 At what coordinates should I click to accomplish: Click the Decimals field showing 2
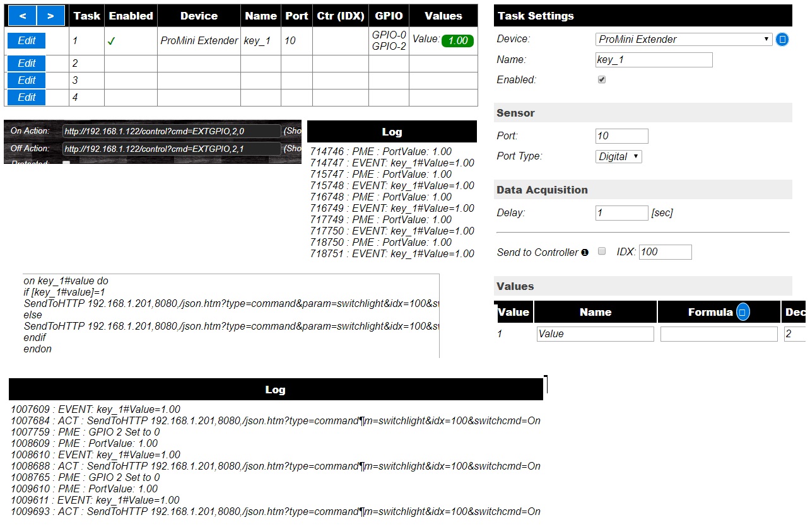[795, 334]
